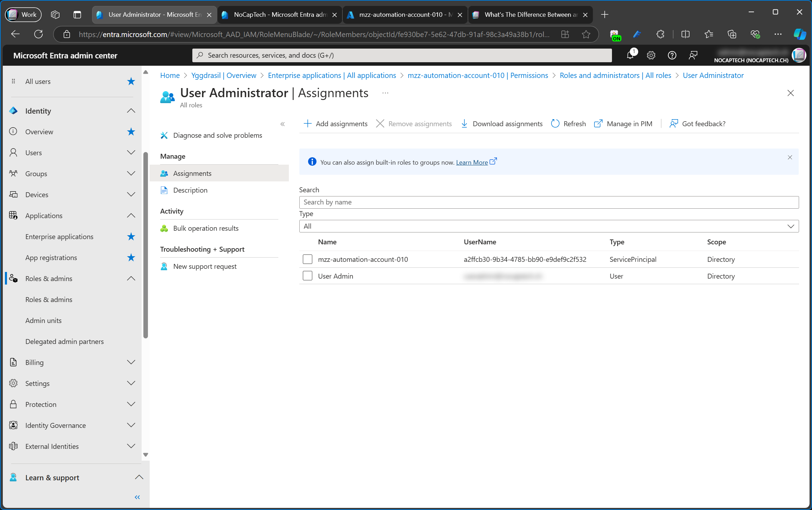Image resolution: width=812 pixels, height=510 pixels.
Task: Click Refresh in the command bar
Action: pos(569,124)
